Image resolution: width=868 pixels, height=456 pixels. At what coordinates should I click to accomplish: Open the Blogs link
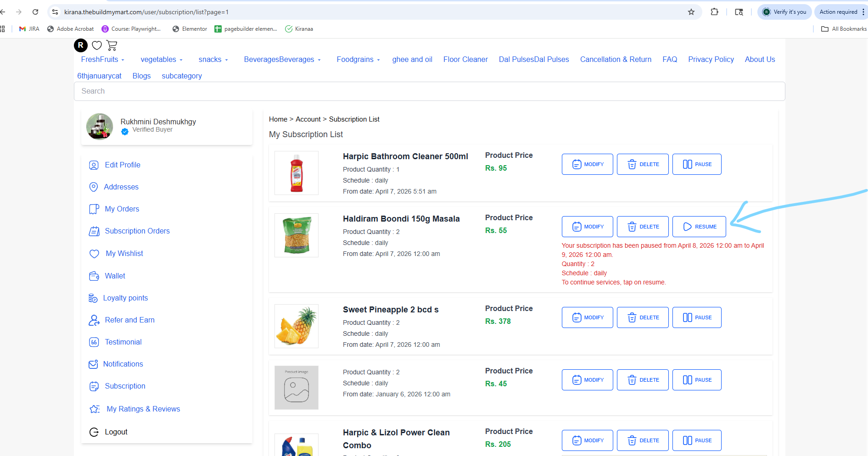pyautogui.click(x=141, y=76)
